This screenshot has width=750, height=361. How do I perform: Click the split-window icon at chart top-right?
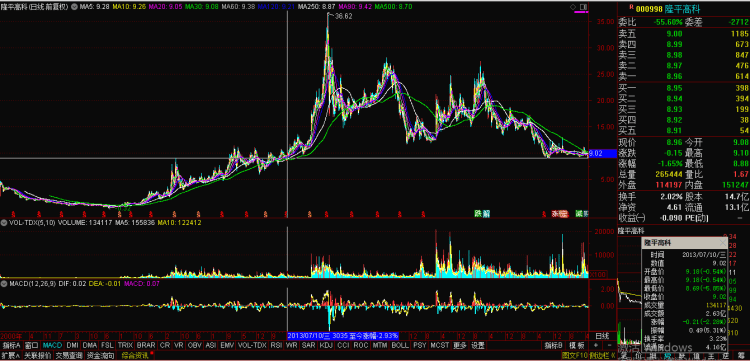pos(583,7)
